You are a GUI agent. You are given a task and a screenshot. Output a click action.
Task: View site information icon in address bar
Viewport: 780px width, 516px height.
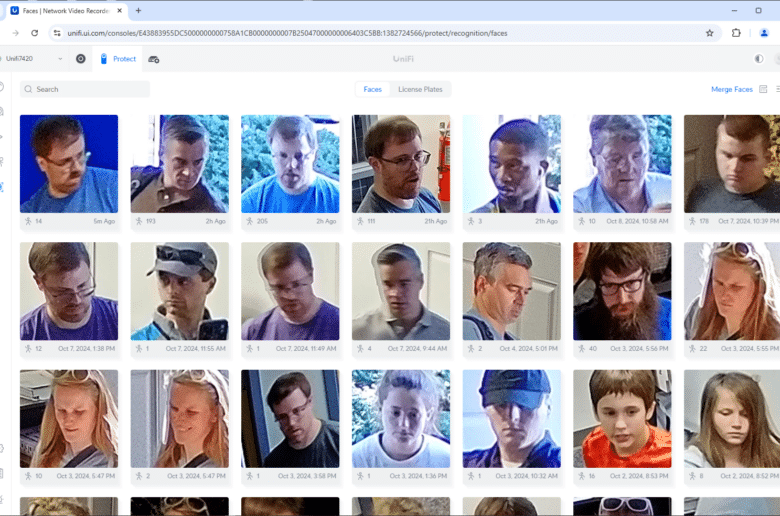pyautogui.click(x=57, y=33)
